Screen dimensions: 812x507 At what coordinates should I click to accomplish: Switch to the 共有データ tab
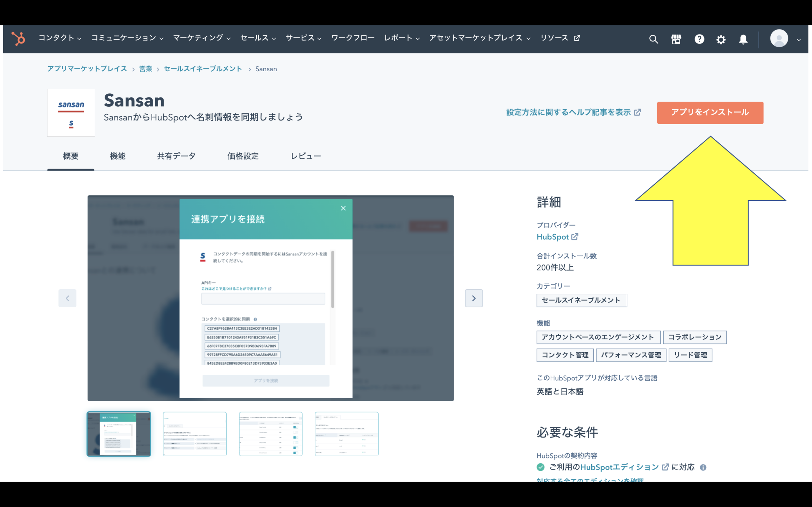tap(176, 156)
